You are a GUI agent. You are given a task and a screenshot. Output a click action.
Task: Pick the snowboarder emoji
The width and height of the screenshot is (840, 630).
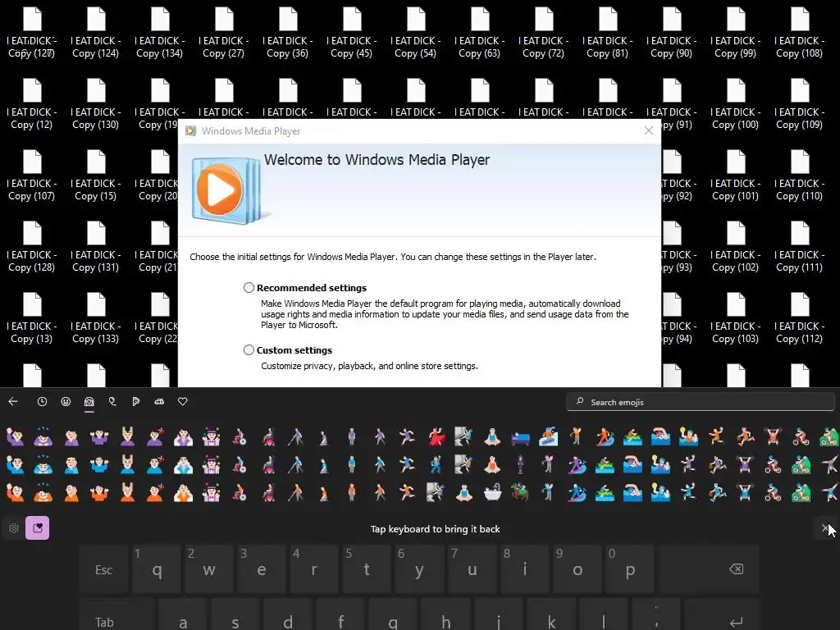pos(548,436)
